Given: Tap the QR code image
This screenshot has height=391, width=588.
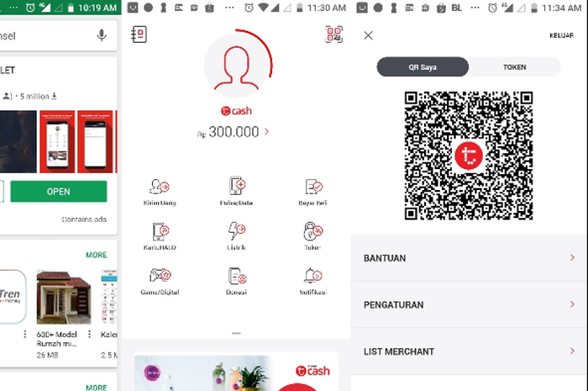Looking at the screenshot, I should tap(469, 156).
